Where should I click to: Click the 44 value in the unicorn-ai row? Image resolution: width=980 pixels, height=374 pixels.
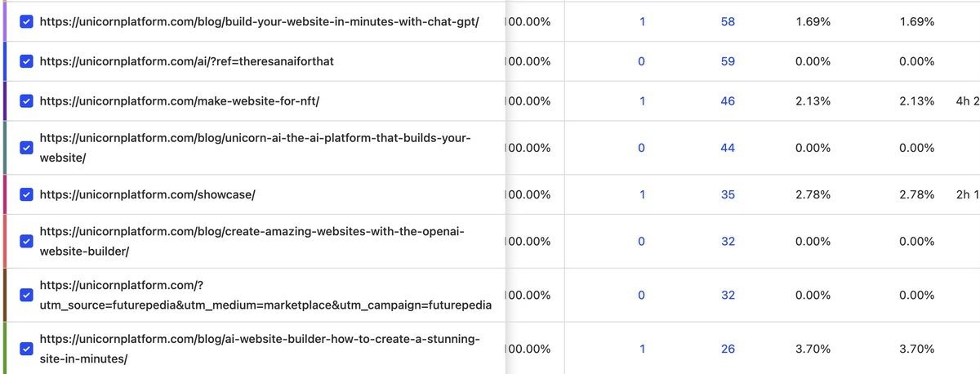[728, 148]
